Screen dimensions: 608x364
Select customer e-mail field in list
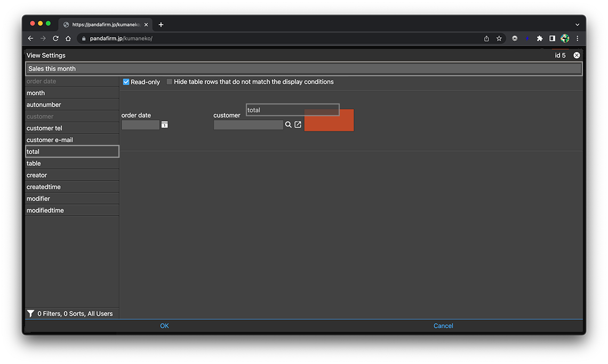pos(72,140)
